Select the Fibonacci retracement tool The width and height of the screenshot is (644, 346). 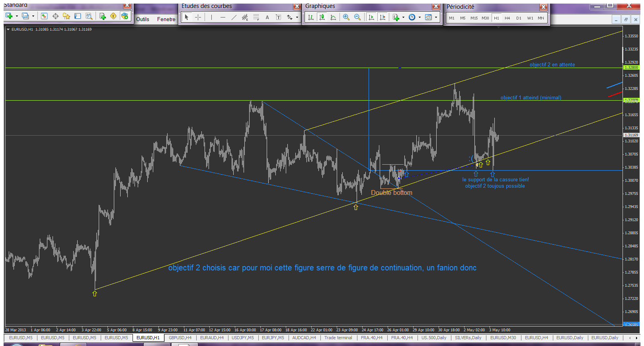[256, 17]
